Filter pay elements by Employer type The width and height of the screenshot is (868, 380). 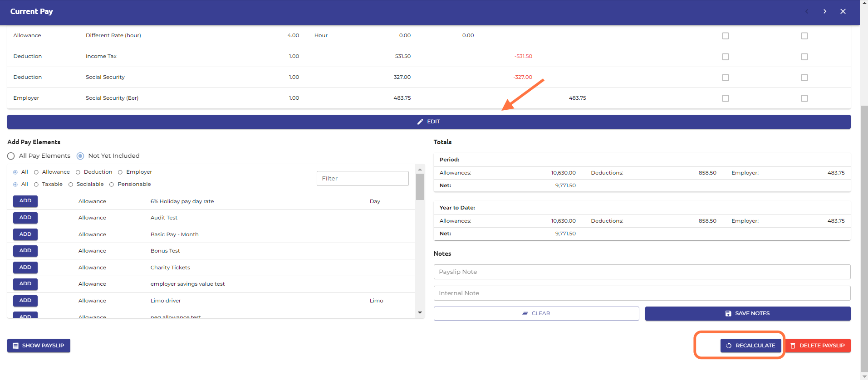coord(120,172)
